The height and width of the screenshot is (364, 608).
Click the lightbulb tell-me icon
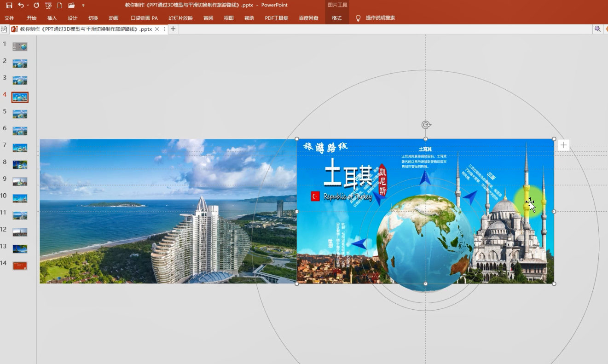tap(358, 18)
